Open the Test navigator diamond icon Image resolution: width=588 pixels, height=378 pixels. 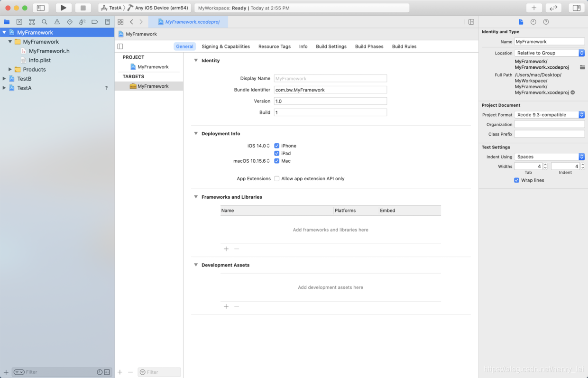(70, 22)
